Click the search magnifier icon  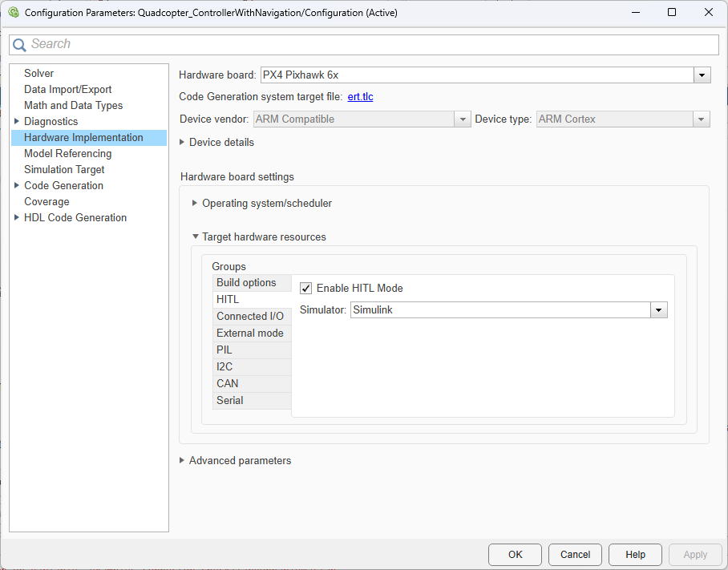click(19, 45)
